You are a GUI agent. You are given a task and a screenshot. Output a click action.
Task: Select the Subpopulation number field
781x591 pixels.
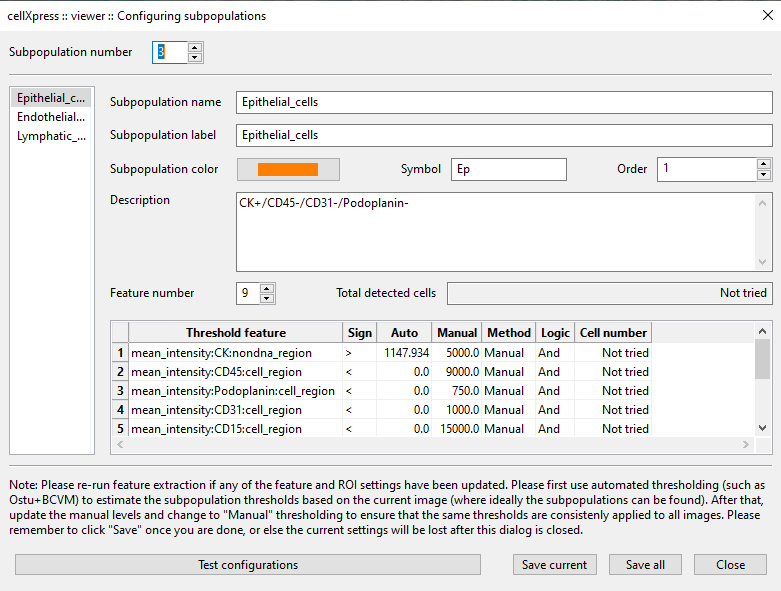coord(170,52)
